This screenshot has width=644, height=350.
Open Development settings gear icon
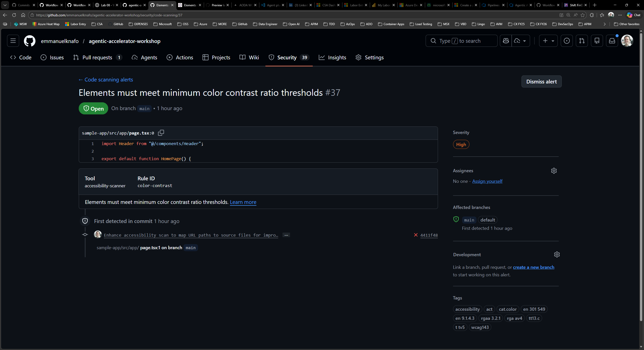(557, 254)
